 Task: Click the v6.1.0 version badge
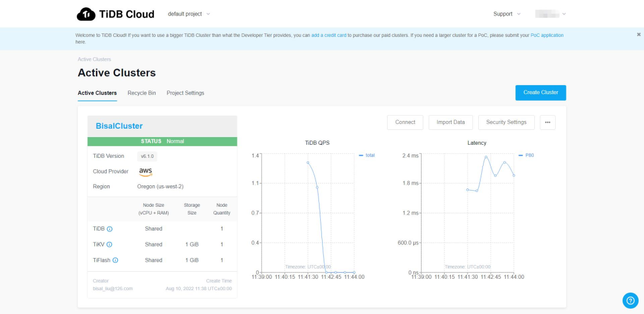tap(147, 156)
